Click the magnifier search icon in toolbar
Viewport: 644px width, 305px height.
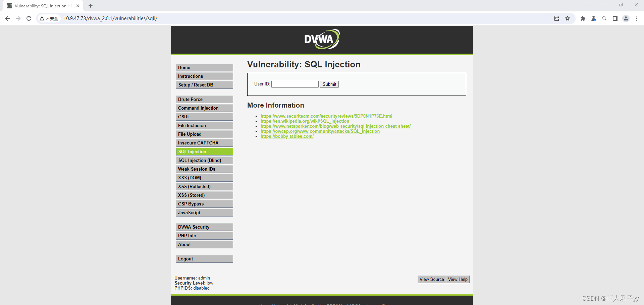(604, 18)
